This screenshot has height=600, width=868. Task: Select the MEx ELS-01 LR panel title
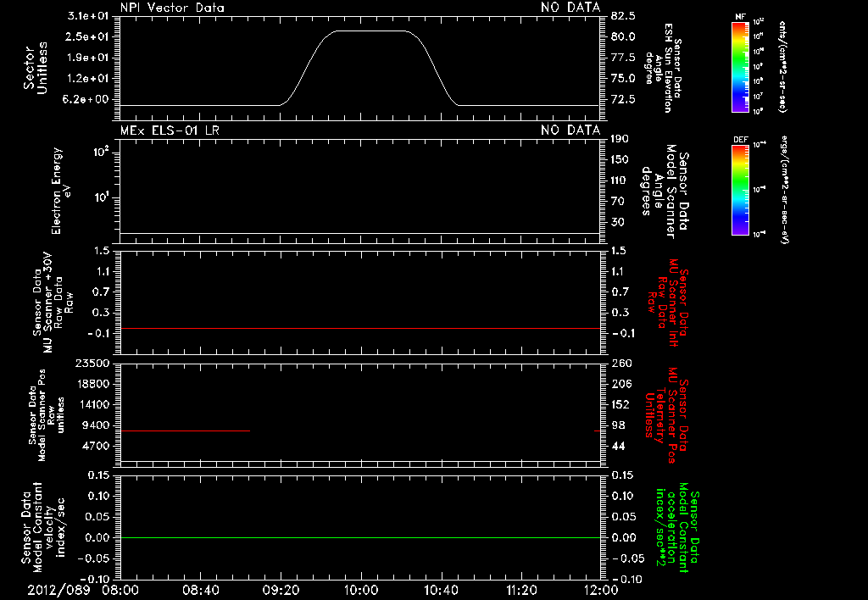coord(170,131)
